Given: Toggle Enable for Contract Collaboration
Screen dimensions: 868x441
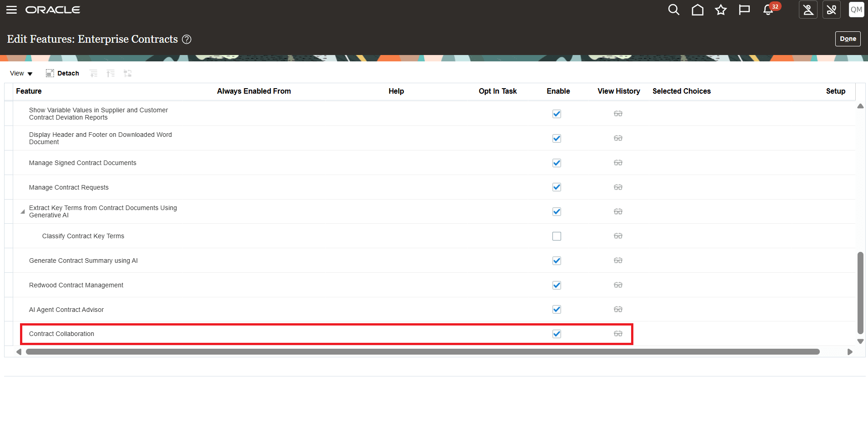Looking at the screenshot, I should tap(557, 334).
